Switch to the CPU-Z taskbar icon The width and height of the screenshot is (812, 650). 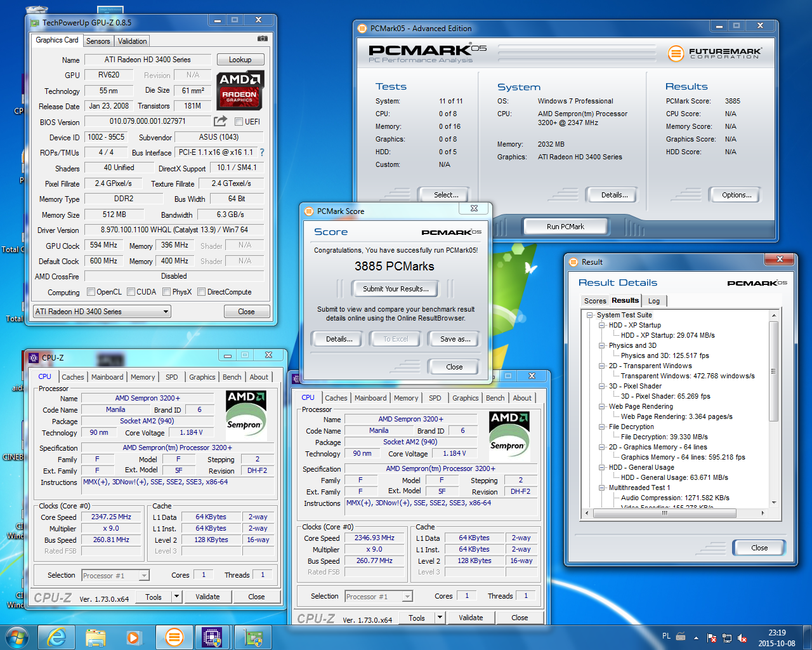pyautogui.click(x=213, y=637)
